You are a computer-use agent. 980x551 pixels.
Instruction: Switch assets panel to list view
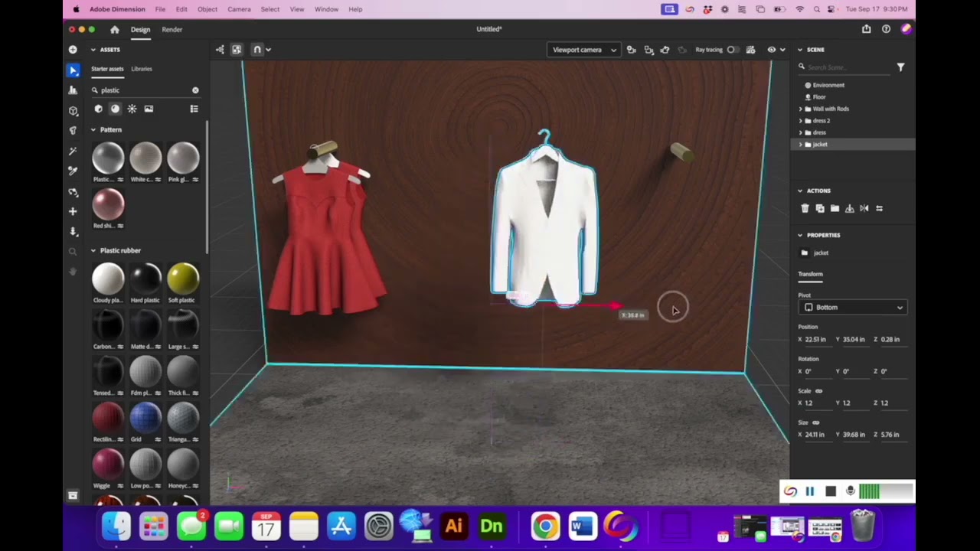pyautogui.click(x=194, y=109)
